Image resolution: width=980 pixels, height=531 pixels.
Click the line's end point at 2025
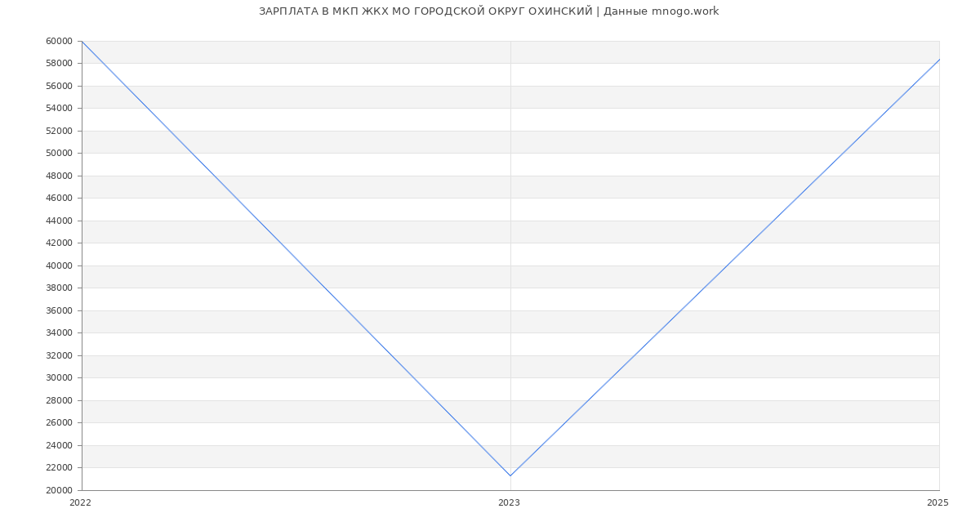[x=939, y=60]
